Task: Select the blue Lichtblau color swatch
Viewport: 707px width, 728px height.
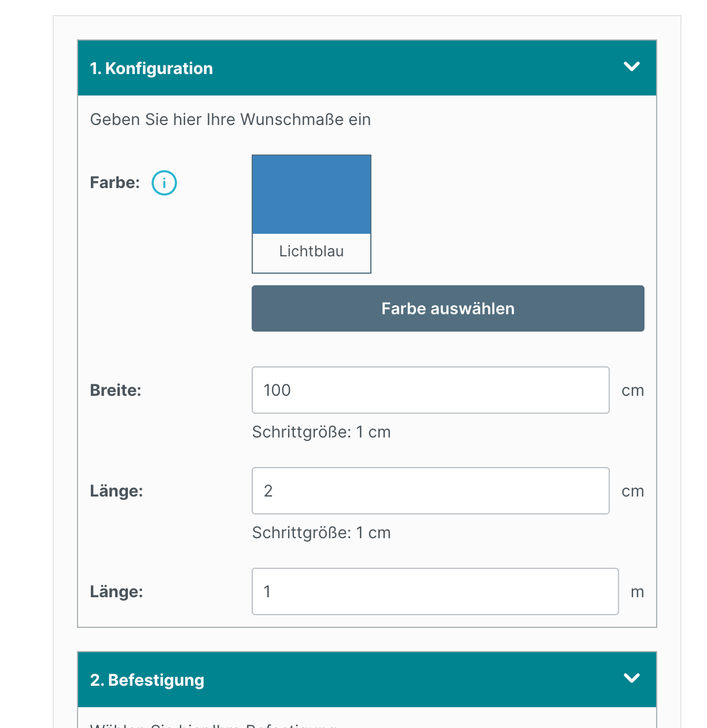Action: pos(311,195)
